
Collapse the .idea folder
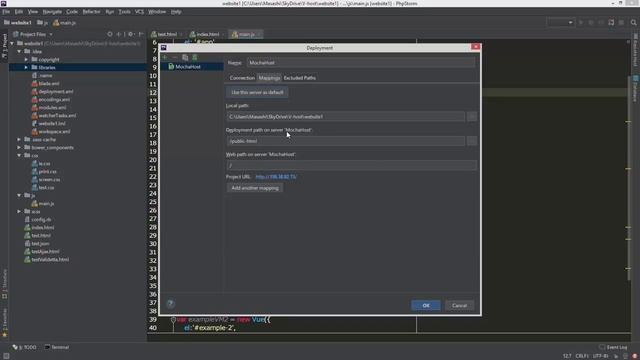pos(19,51)
